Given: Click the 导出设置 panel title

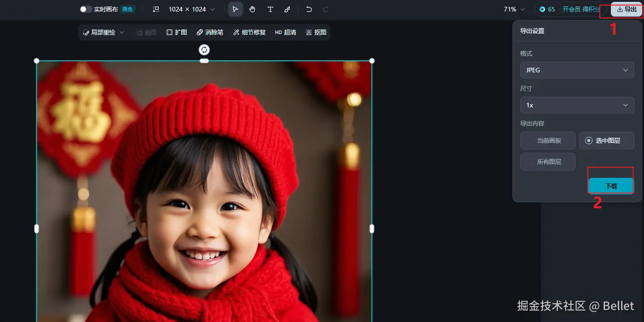Looking at the screenshot, I should [532, 31].
